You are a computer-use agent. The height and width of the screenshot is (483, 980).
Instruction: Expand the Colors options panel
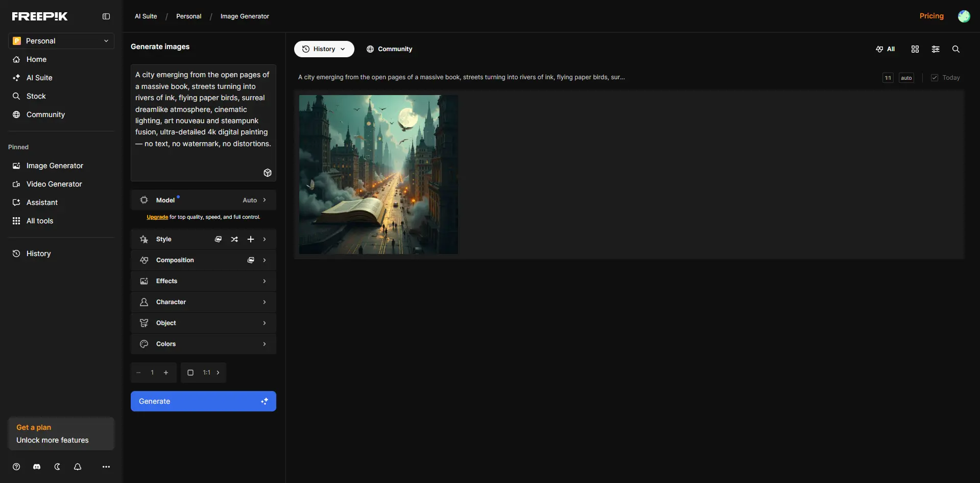coord(203,344)
